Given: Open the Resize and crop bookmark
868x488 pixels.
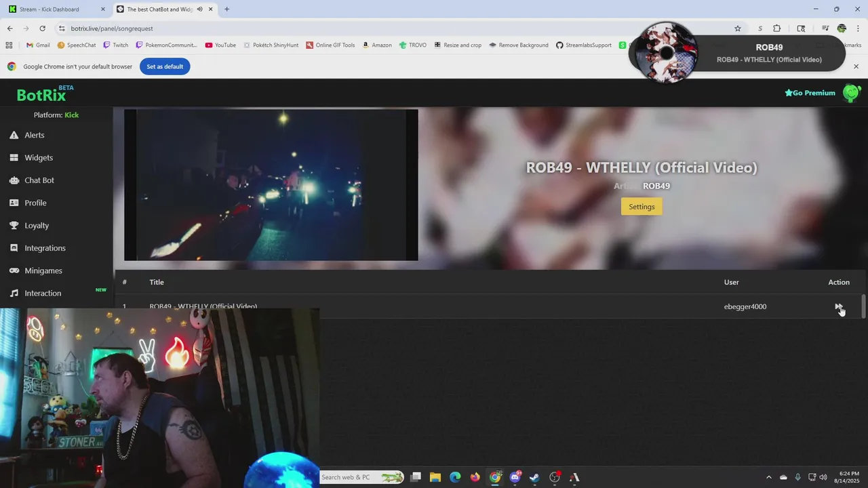Looking at the screenshot, I should (x=458, y=45).
